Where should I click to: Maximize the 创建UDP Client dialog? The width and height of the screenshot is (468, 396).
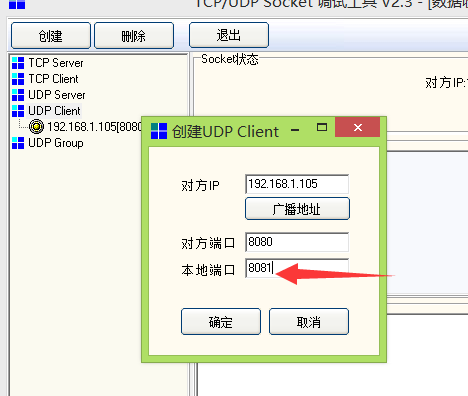322,127
